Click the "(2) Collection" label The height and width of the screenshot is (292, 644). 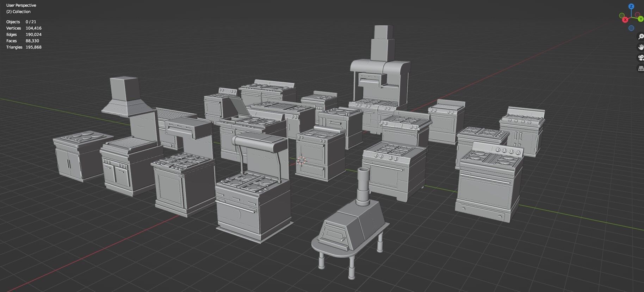18,12
